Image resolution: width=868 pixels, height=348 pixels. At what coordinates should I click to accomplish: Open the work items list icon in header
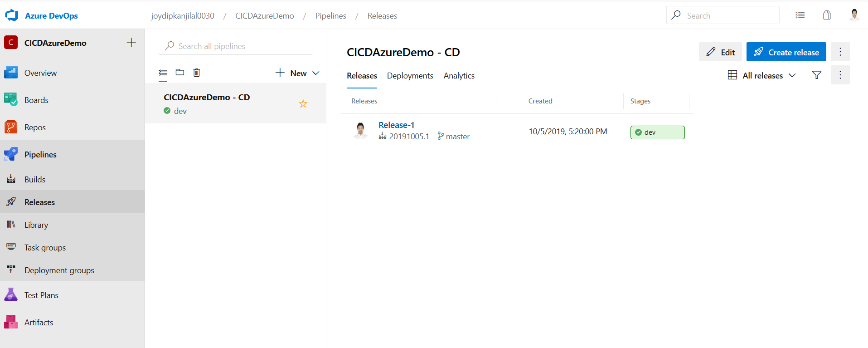pyautogui.click(x=800, y=15)
